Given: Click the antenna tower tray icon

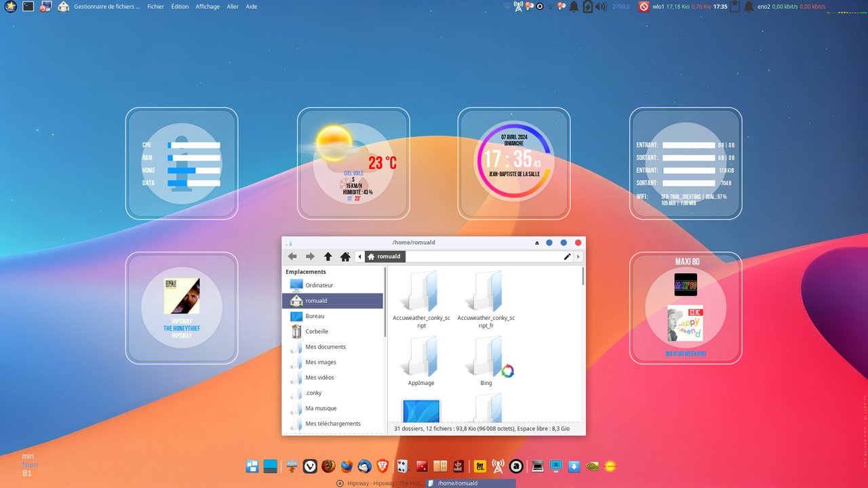Looking at the screenshot, I should click(519, 7).
